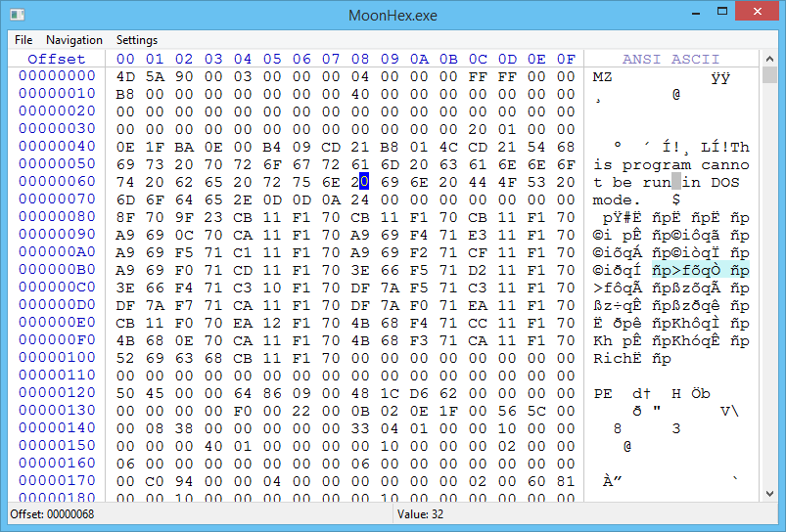Image resolution: width=786 pixels, height=532 pixels.
Task: Click column header 08
Action: 360,59
